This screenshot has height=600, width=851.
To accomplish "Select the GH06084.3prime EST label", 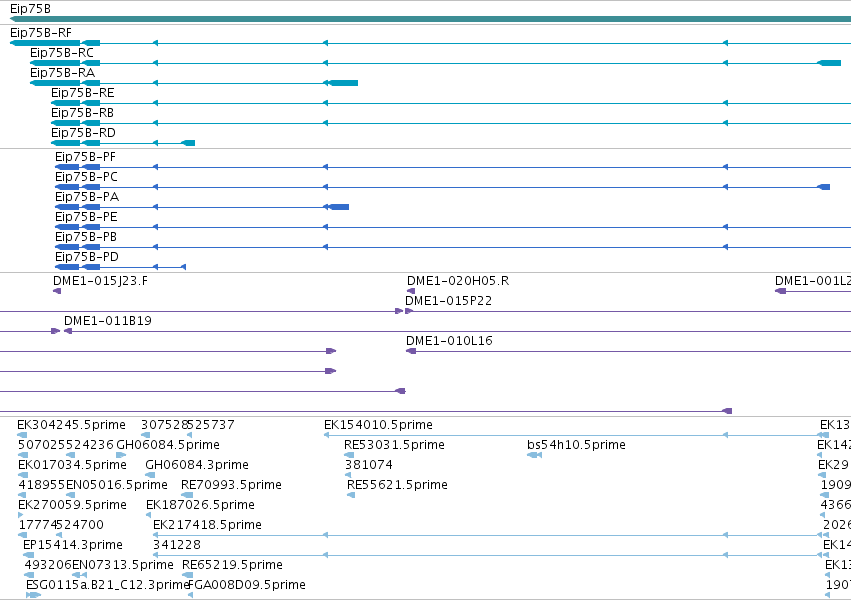I will point(197,465).
